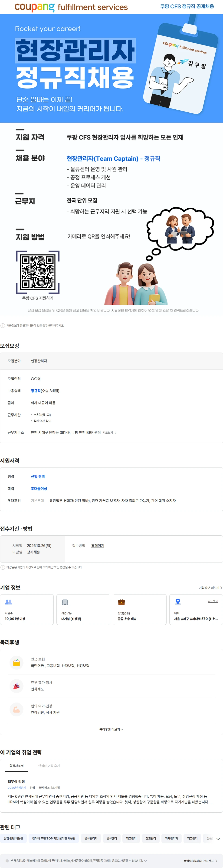Click the 자재관리자 tag
Viewport: 223px width, 868px height.
click(172, 838)
